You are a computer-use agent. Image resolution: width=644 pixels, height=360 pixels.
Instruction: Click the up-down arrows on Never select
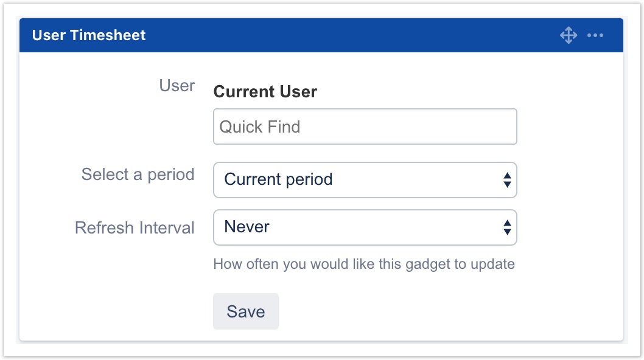point(507,227)
